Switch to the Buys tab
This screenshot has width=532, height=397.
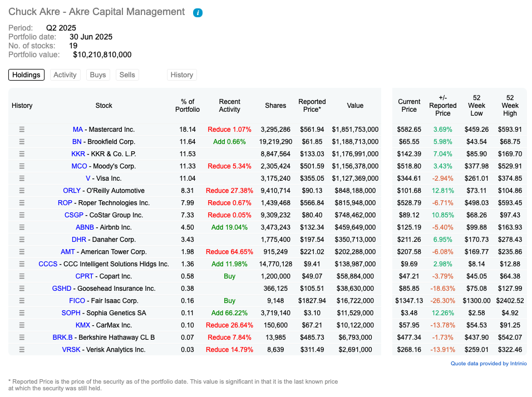pyautogui.click(x=98, y=75)
